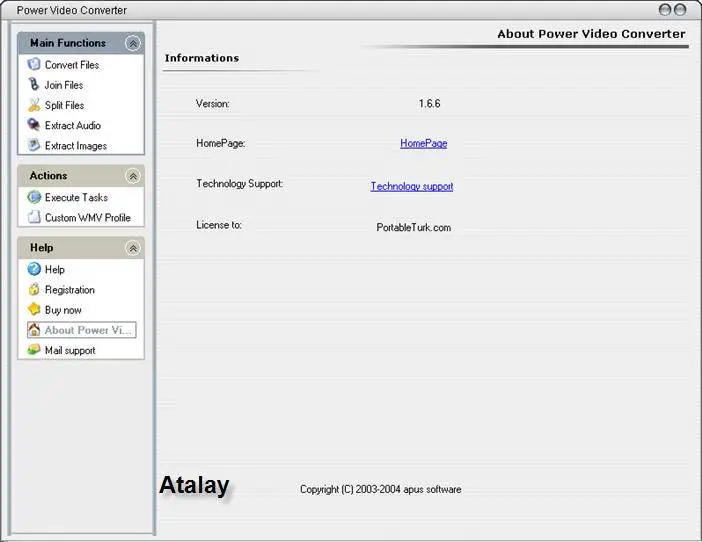Click the Mail support icon
The image size is (702, 542).
(34, 350)
